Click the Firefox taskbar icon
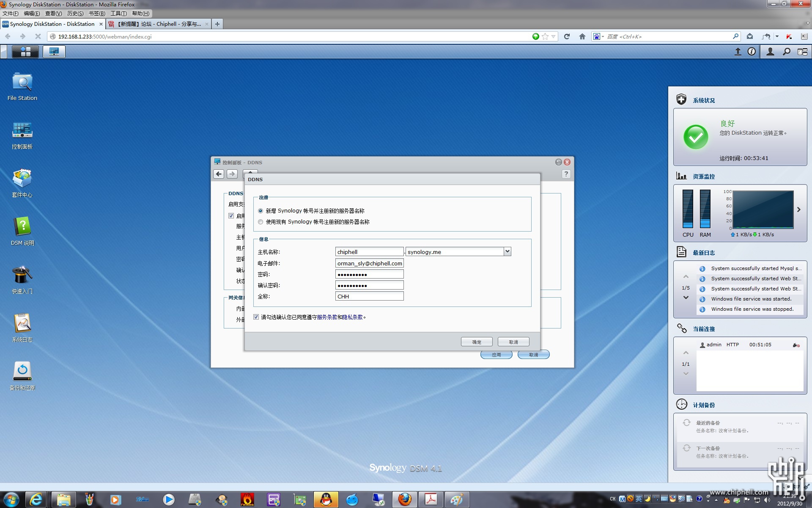Viewport: 812px width, 508px height. [404, 500]
